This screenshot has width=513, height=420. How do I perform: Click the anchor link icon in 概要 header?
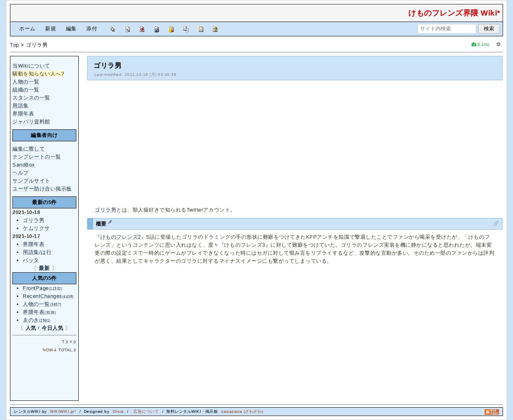click(x=496, y=224)
